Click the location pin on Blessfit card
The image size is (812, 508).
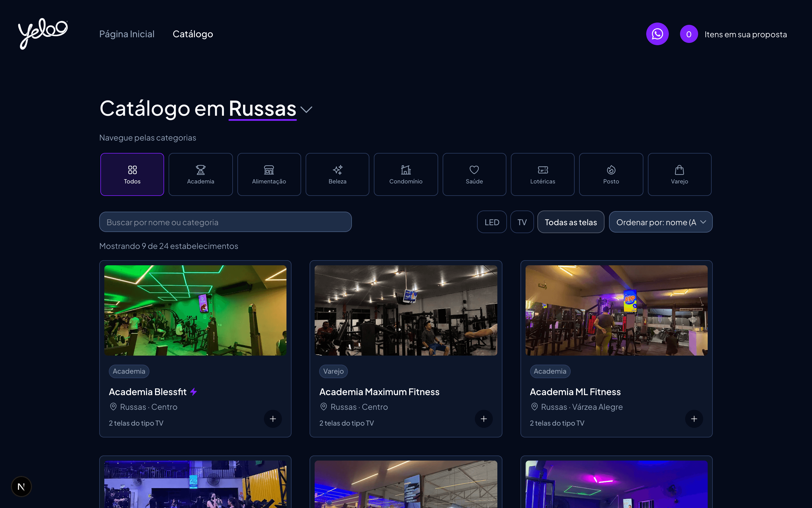(x=113, y=407)
